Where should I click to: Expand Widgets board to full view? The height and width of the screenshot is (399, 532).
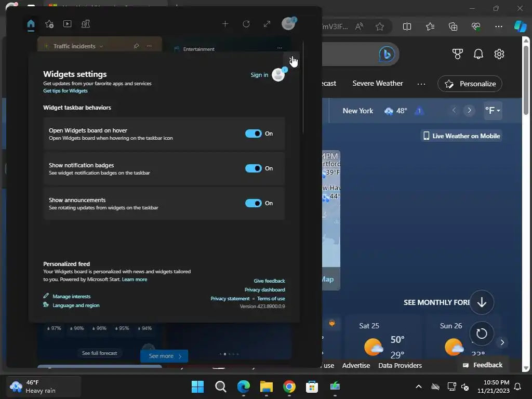[x=267, y=24]
